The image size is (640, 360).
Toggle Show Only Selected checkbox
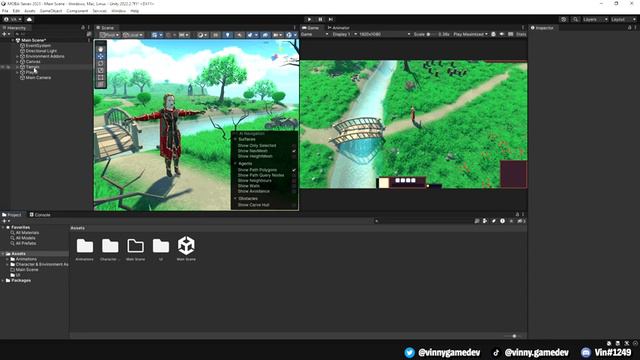click(294, 146)
